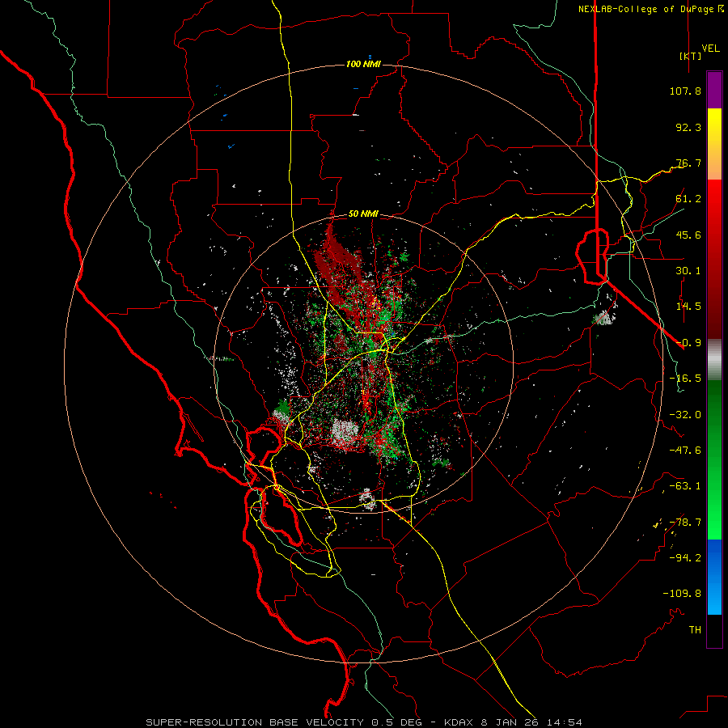Click the 100 NMI range ring label
This screenshot has height=728, width=728.
pyautogui.click(x=363, y=64)
